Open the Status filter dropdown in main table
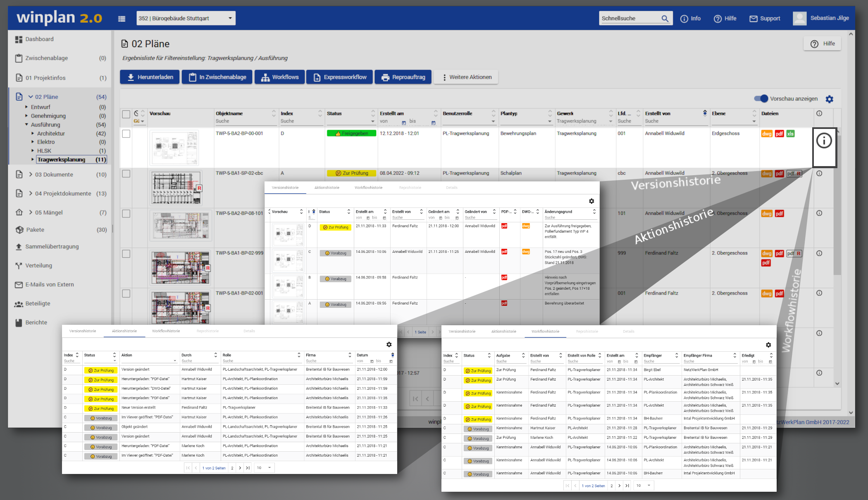The height and width of the screenshot is (500, 868). (x=373, y=121)
